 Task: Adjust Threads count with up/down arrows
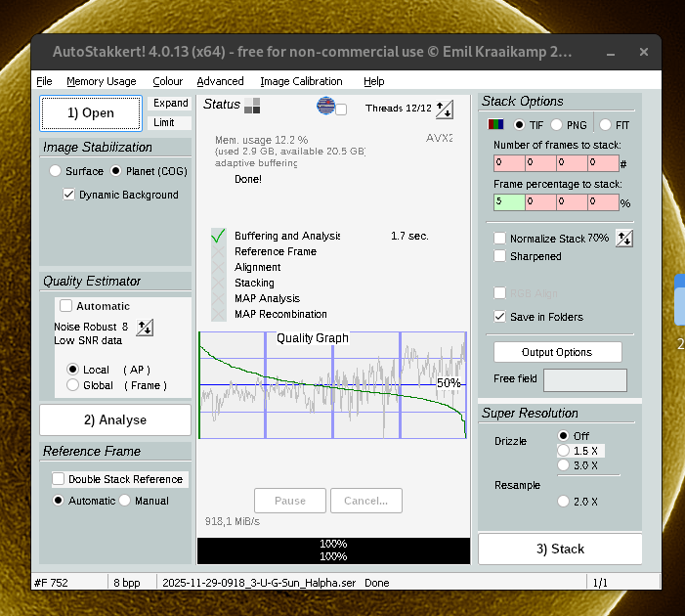pyautogui.click(x=444, y=109)
